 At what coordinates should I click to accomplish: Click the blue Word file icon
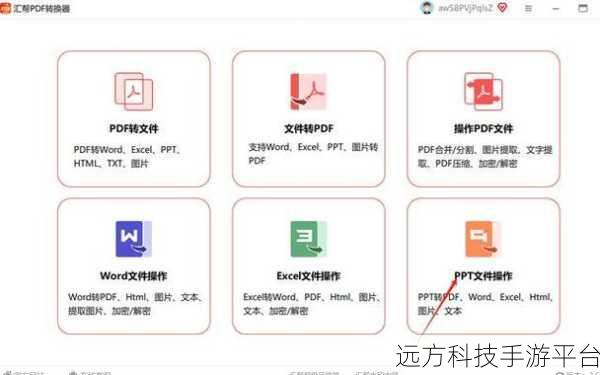(134, 239)
